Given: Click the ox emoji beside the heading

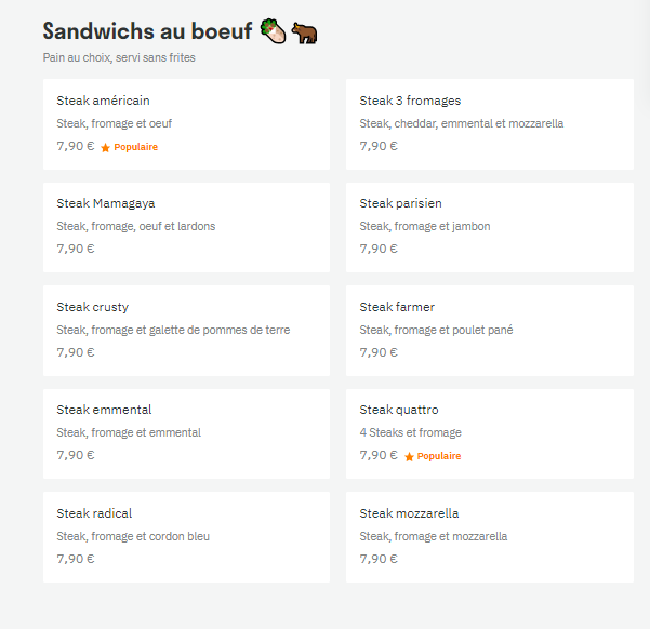Looking at the screenshot, I should click(305, 33).
